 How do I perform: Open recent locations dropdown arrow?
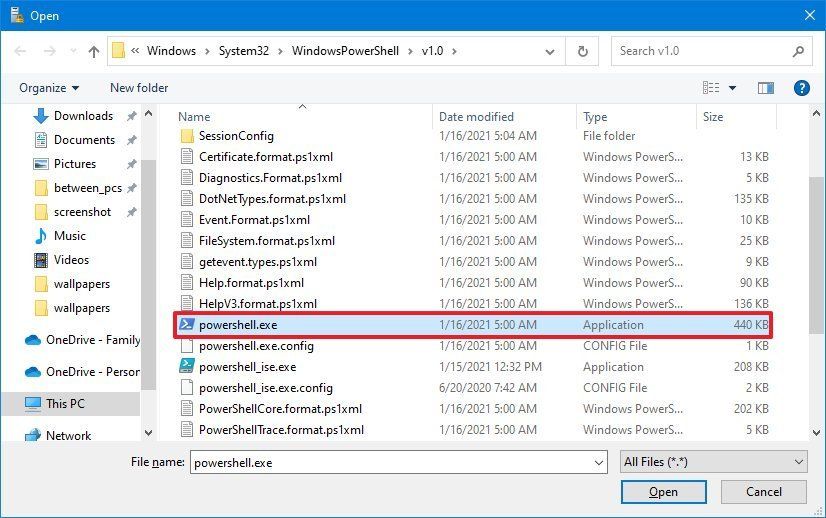73,51
